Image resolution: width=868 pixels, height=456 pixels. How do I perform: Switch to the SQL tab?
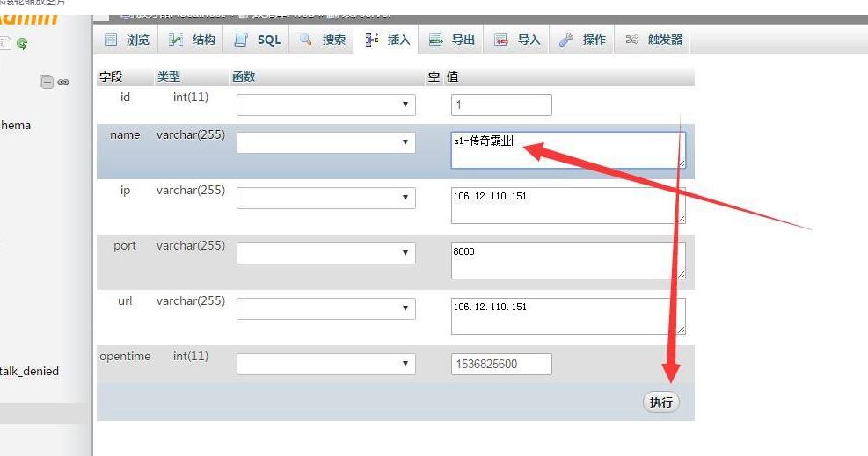pyautogui.click(x=258, y=40)
